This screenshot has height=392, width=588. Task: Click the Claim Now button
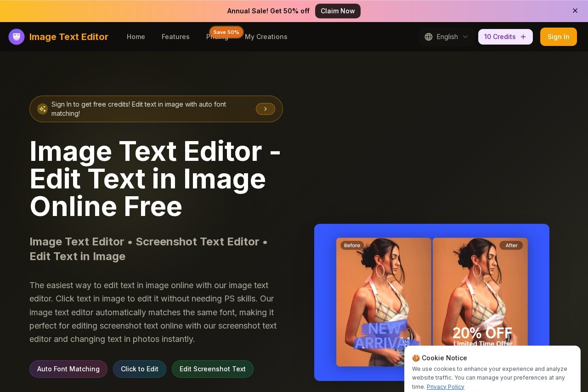(x=338, y=11)
